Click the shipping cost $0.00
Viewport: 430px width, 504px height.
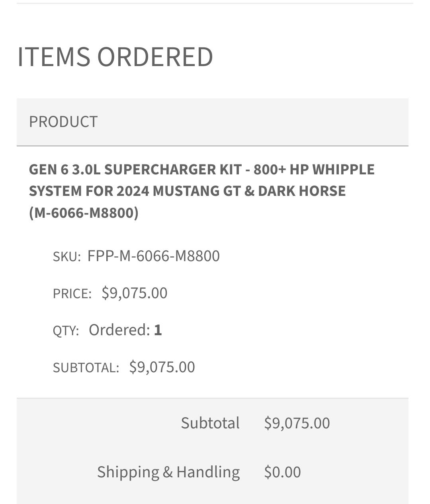pyautogui.click(x=283, y=472)
